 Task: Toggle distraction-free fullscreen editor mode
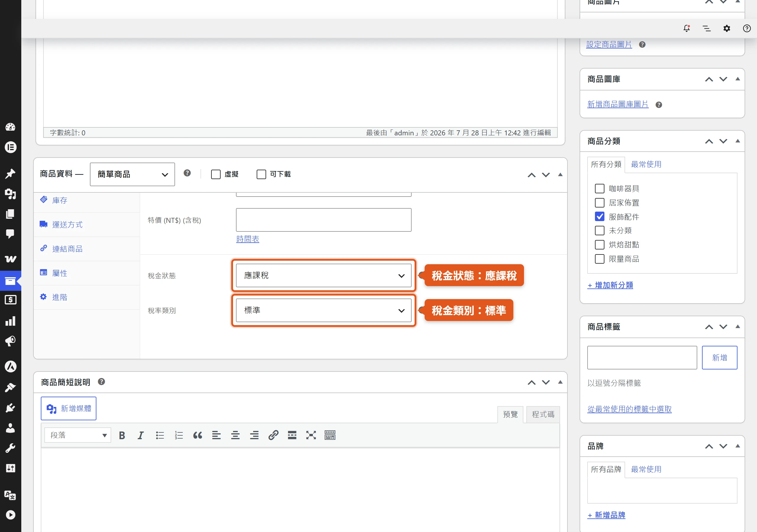tap(311, 435)
